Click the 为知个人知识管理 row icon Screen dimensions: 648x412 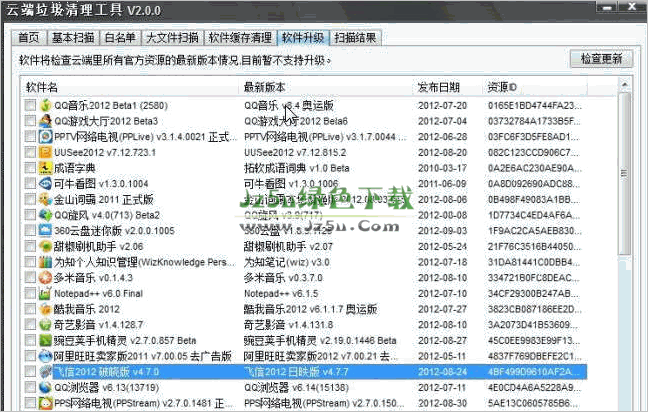pyautogui.click(x=45, y=262)
